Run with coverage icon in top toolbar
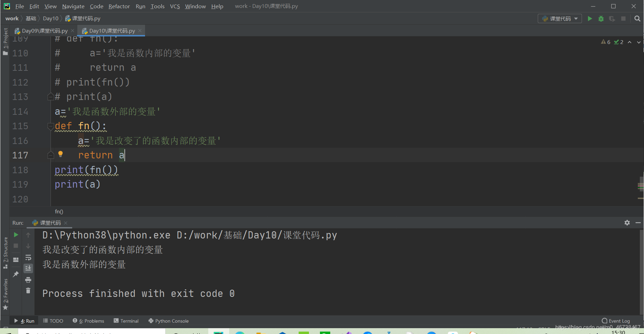Screen dimensions: 644x334 click(612, 19)
